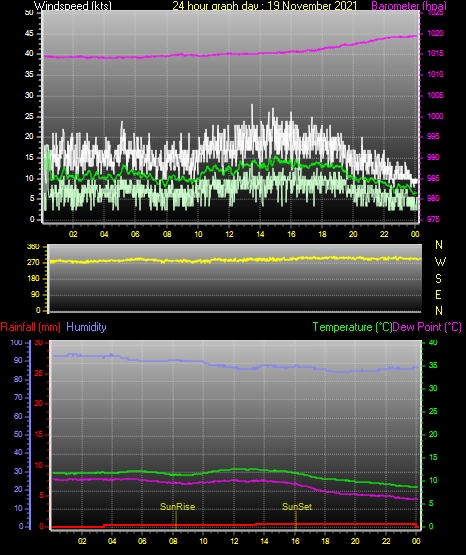Click the SunRise marker label
The height and width of the screenshot is (555, 466).
(x=177, y=507)
